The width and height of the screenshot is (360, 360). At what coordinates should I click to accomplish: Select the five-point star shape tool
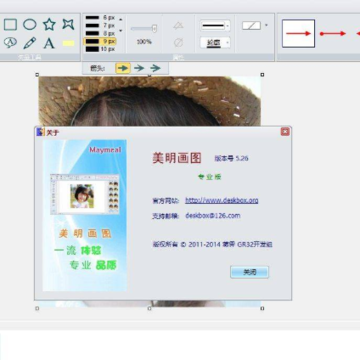pyautogui.click(x=49, y=25)
